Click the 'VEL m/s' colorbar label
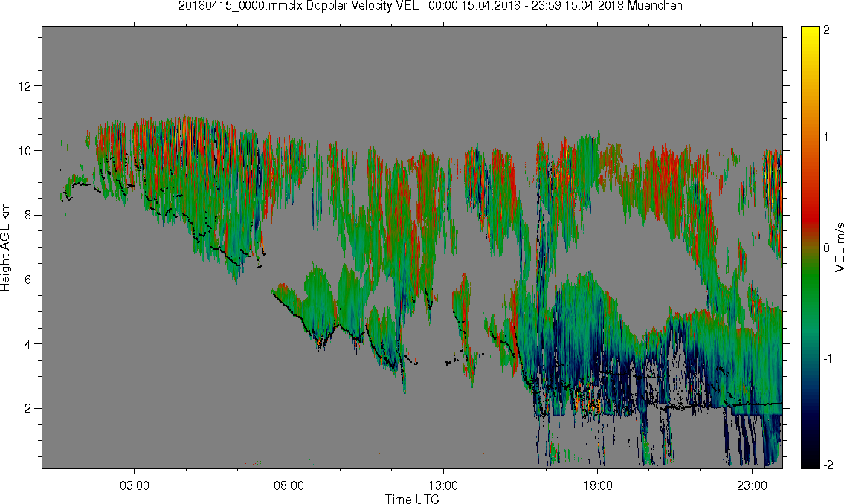 pos(839,247)
